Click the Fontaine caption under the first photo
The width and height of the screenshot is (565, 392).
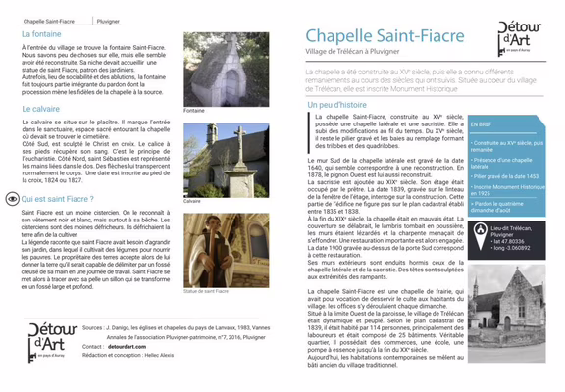pyautogui.click(x=194, y=111)
